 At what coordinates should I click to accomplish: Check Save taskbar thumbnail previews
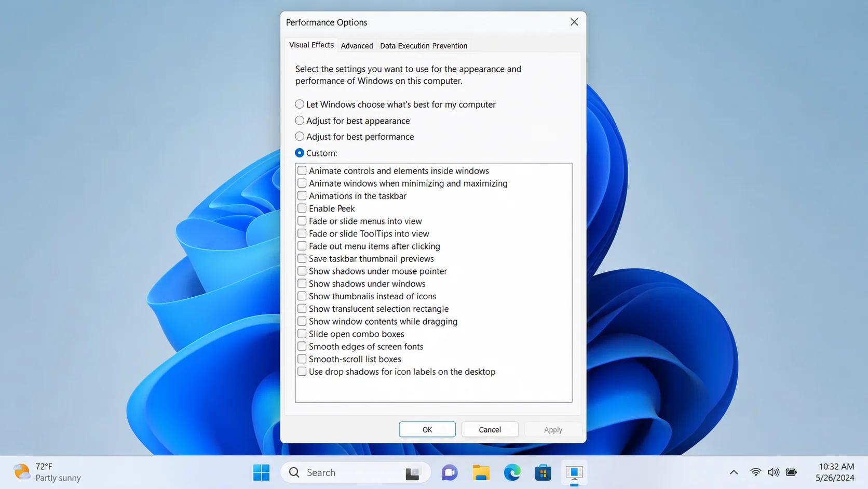tap(302, 258)
